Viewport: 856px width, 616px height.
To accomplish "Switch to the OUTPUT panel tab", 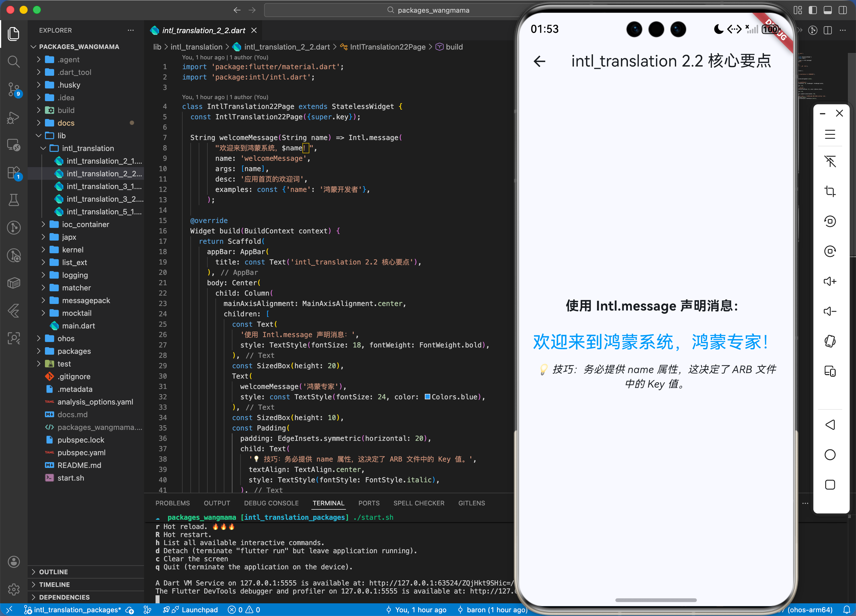I will pyautogui.click(x=217, y=503).
